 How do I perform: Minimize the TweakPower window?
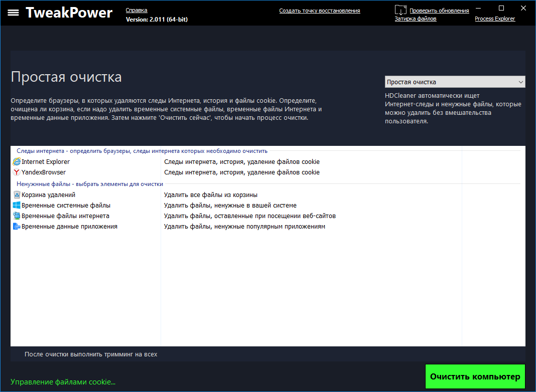[478, 8]
